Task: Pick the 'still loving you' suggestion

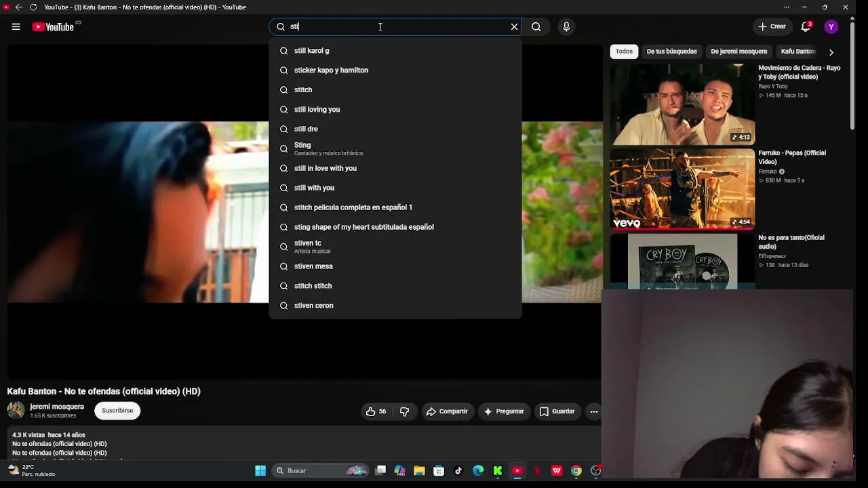Action: pyautogui.click(x=395, y=110)
